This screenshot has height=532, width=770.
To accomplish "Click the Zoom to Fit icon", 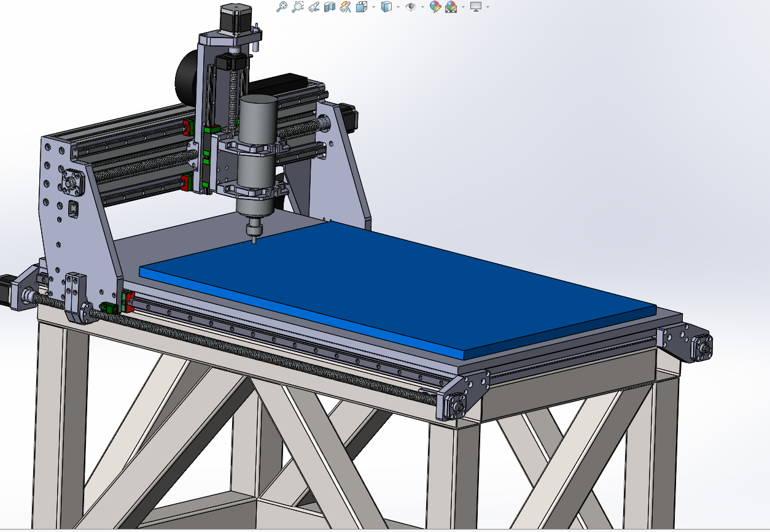I will coord(282,7).
